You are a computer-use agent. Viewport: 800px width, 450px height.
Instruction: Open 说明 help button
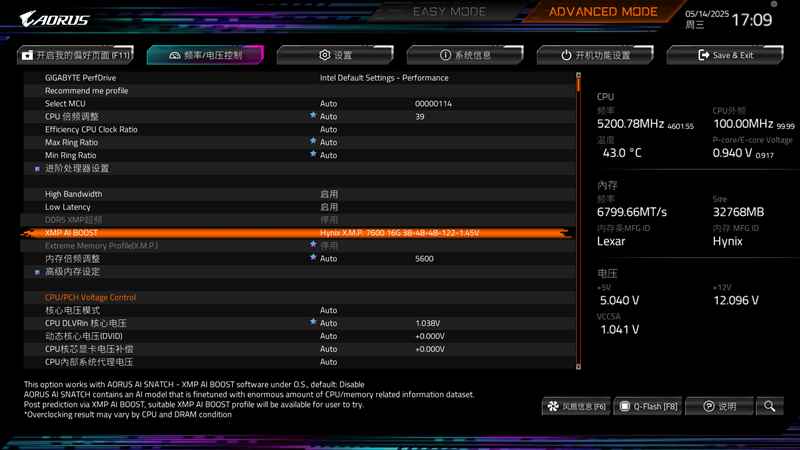[x=719, y=406]
